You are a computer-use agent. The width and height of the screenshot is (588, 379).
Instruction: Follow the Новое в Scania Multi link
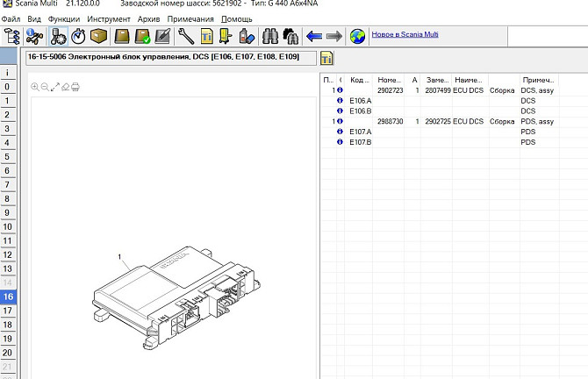405,34
